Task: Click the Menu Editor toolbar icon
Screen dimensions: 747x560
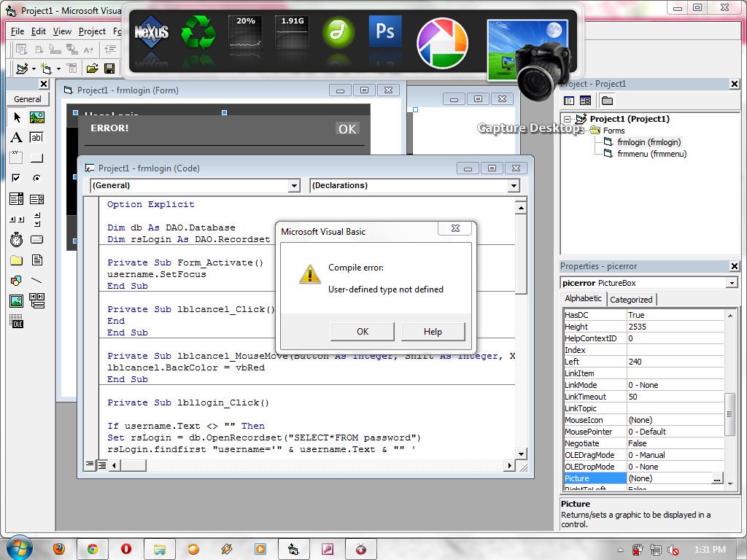Action: pyautogui.click(x=71, y=69)
